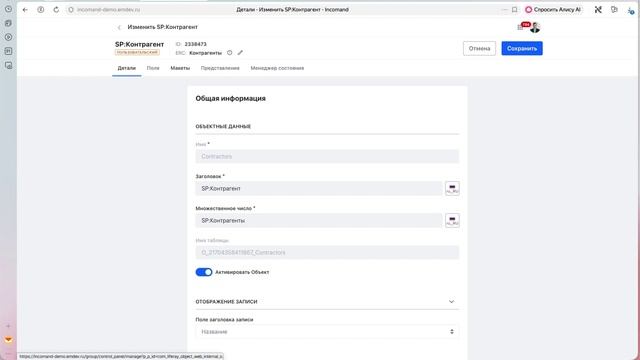
Task: Go back with the browser back arrow
Action: point(25,9)
